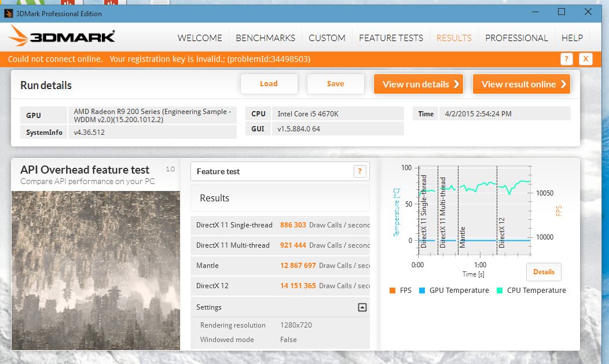Viewport: 609px width, 364px height.
Task: Select DirectX 11 Multi-thread result row
Action: click(280, 245)
